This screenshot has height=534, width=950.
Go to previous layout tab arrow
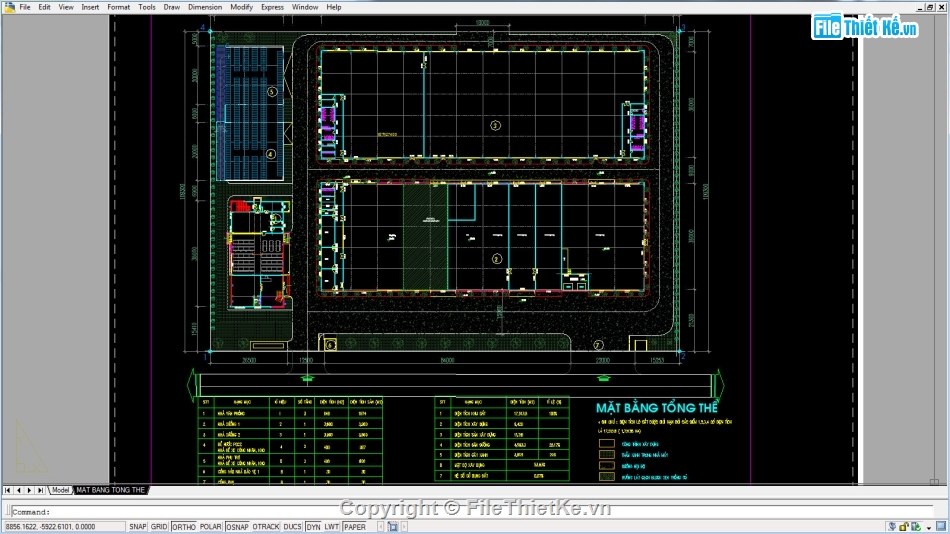(x=18, y=490)
